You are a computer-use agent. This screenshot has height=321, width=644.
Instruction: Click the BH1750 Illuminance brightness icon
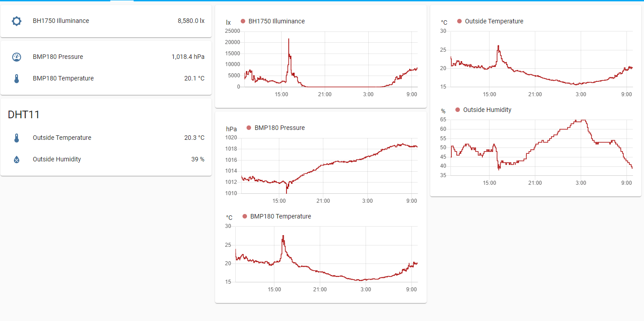pos(17,21)
